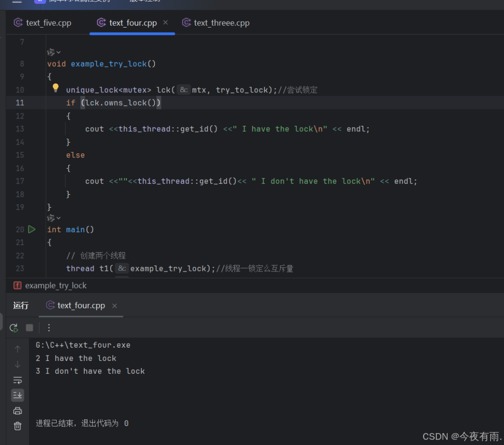Open the three-dot options menu in Run toolbar
The height and width of the screenshot is (445, 504).
48,327
